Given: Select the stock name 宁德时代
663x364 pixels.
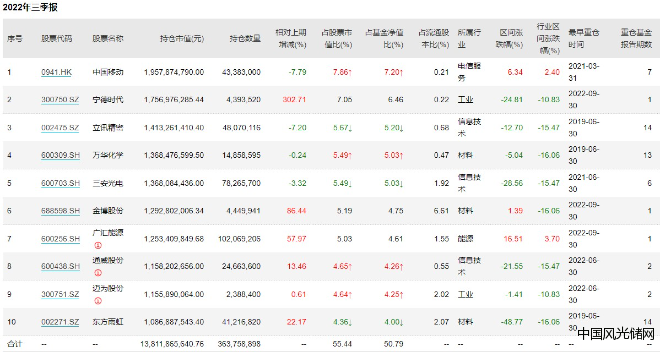Looking at the screenshot, I should coord(108,100).
